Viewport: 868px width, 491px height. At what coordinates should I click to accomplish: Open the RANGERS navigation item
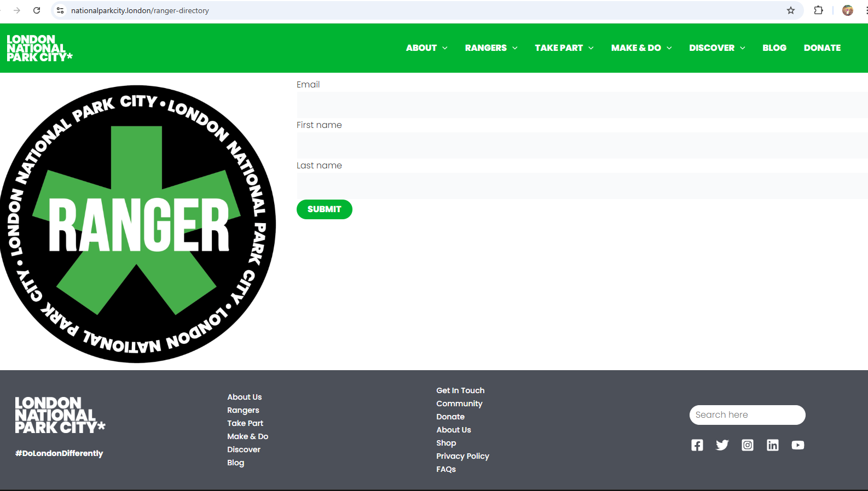coord(486,48)
